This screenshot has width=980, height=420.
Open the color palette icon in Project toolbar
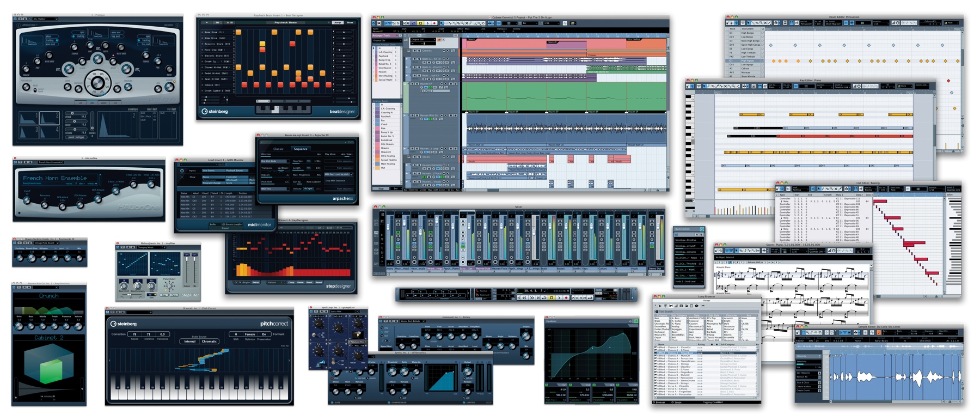coord(573,23)
